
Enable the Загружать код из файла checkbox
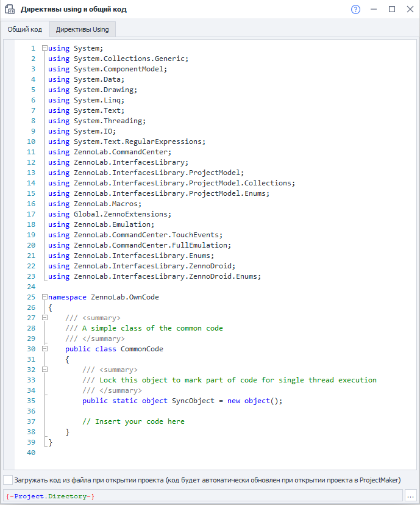[x=8, y=479]
